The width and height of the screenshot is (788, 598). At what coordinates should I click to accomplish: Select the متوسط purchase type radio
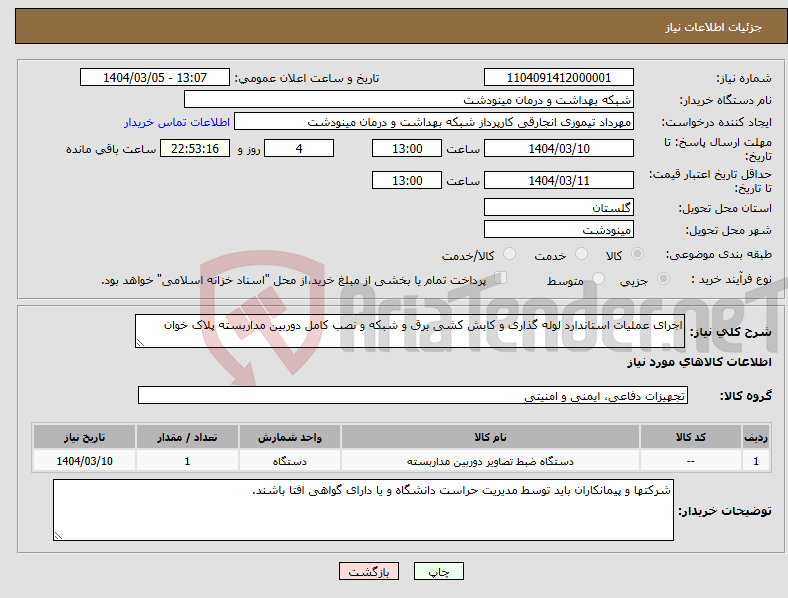tap(599, 279)
